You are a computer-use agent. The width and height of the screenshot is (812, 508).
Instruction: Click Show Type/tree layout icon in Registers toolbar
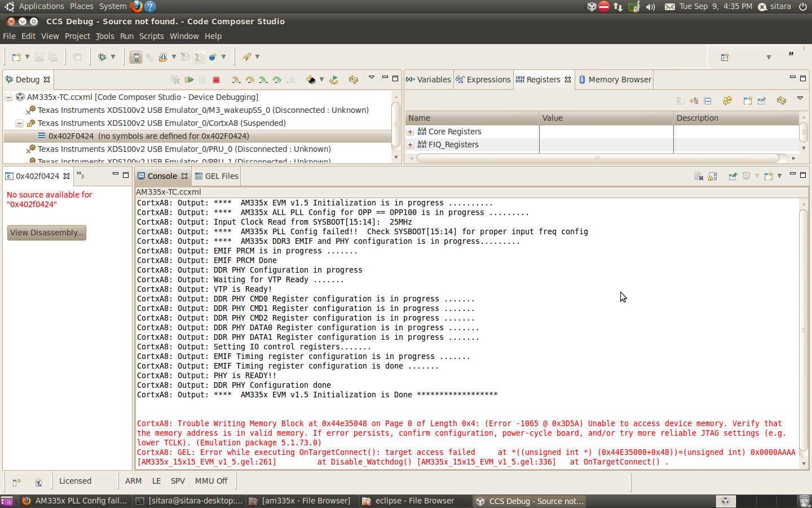694,101
